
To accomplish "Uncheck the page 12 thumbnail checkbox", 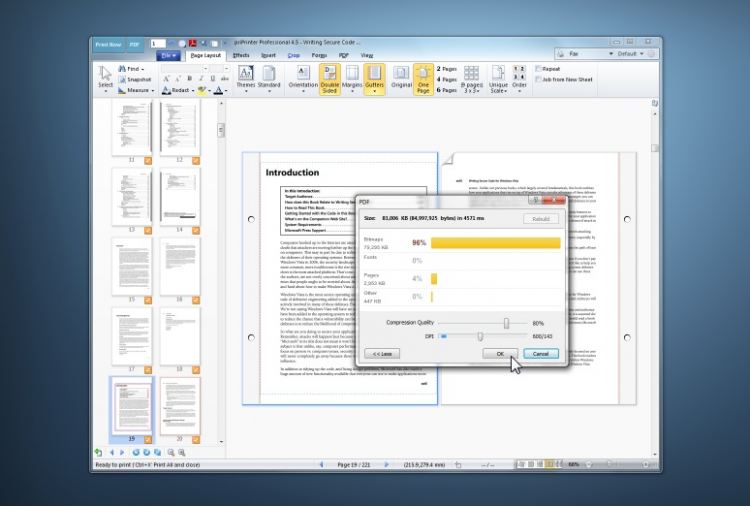I will click(196, 161).
